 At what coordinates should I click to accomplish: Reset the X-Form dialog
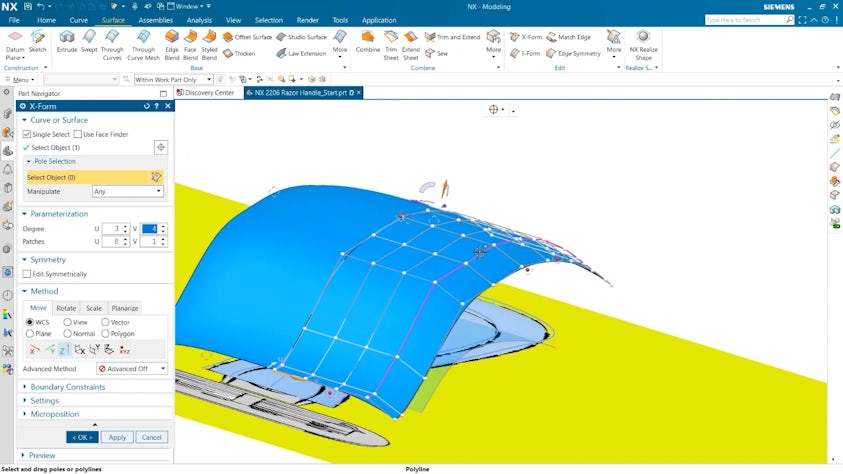(146, 106)
